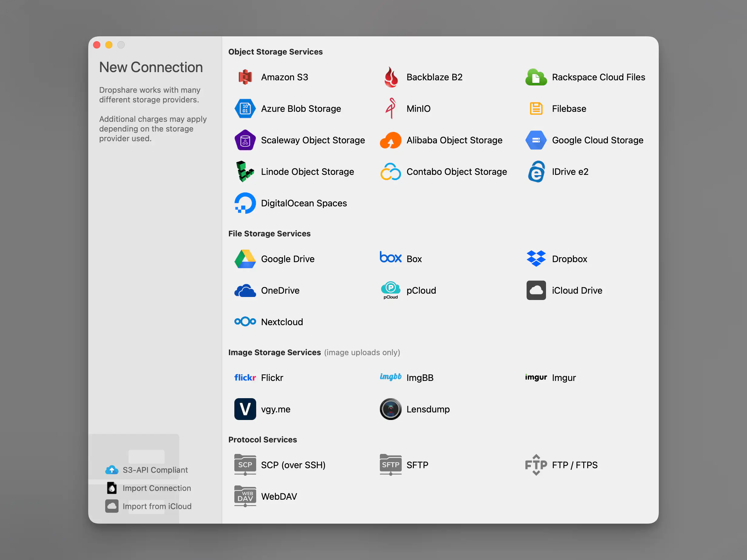Choose the SFTP folder icon

click(x=391, y=465)
